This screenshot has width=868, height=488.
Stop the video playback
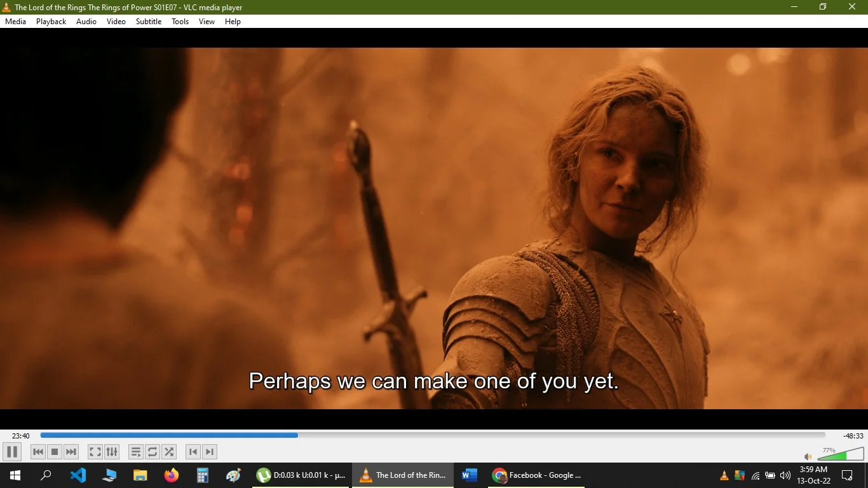pyautogui.click(x=55, y=452)
